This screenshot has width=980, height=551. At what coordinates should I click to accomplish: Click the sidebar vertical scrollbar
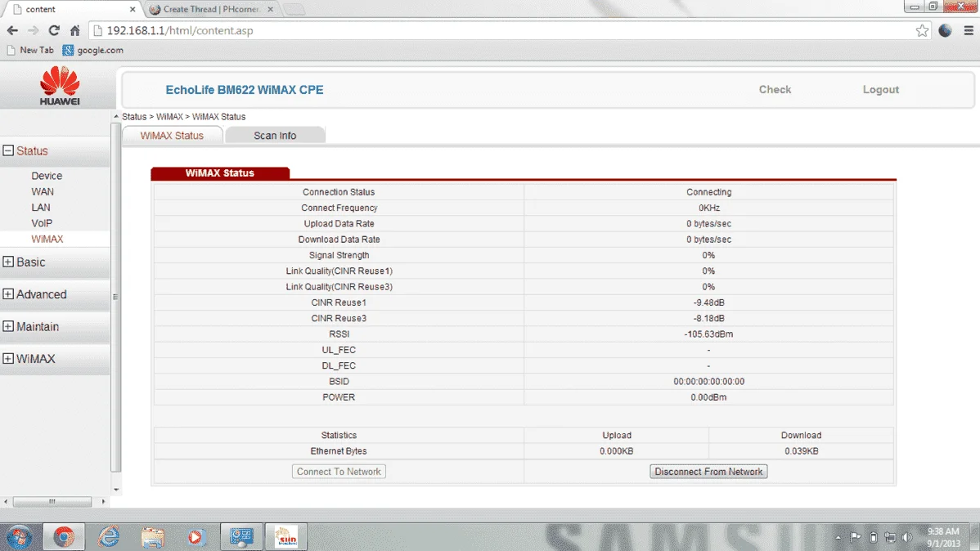[x=115, y=298]
